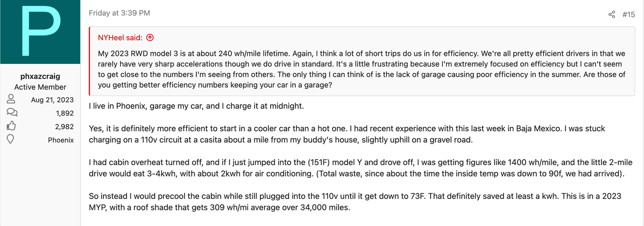The image size is (644, 226).
Task: Click the thumbs-up reaction score icon
Action: (12, 126)
